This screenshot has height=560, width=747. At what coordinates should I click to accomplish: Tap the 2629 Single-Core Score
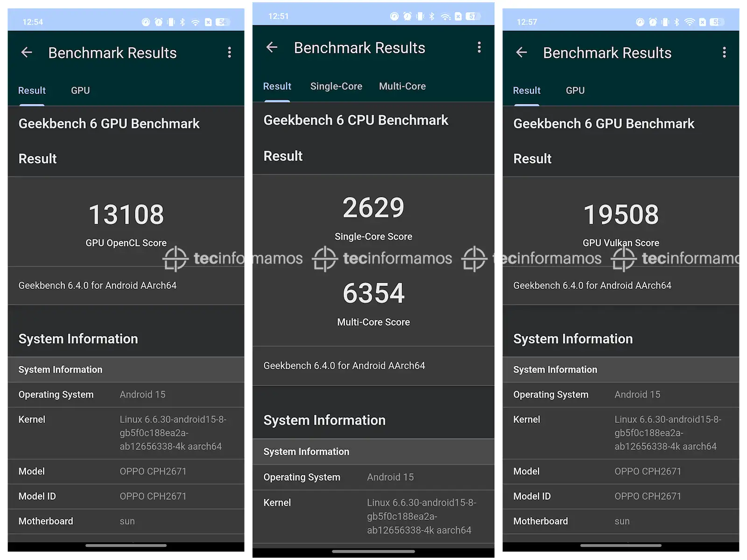pyautogui.click(x=373, y=208)
